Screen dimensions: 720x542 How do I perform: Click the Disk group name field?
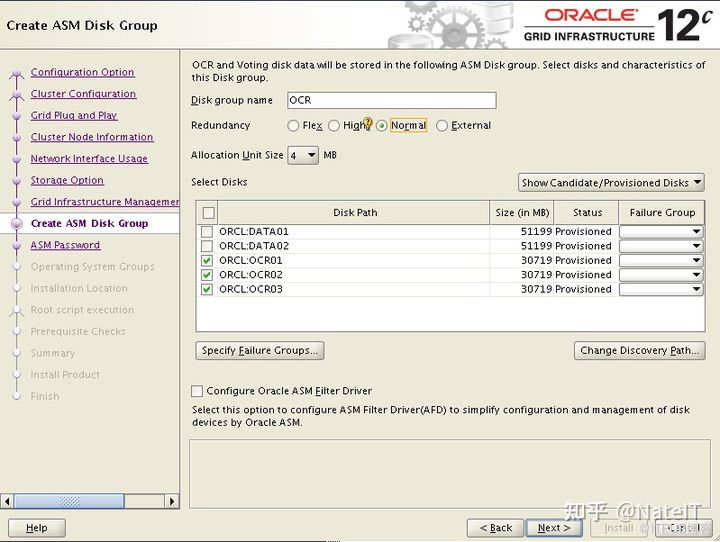392,100
